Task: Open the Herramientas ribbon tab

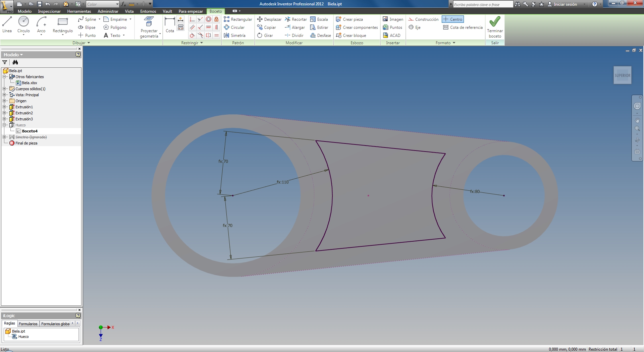Action: [x=79, y=11]
